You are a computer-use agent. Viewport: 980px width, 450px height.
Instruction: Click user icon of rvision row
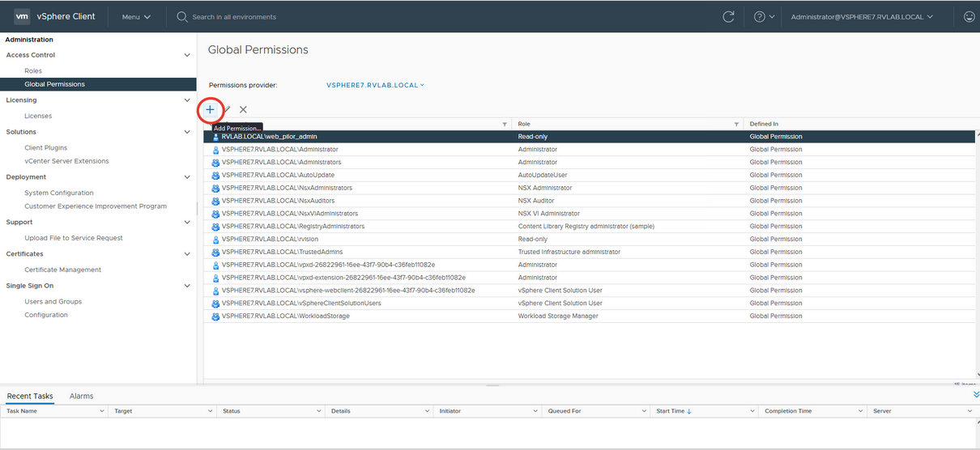pos(215,240)
